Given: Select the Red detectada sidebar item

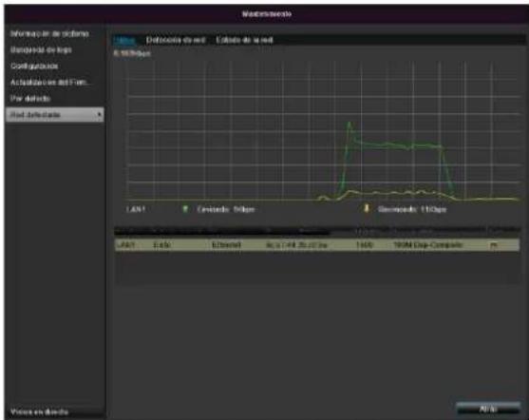Looking at the screenshot, I should coord(55,115).
